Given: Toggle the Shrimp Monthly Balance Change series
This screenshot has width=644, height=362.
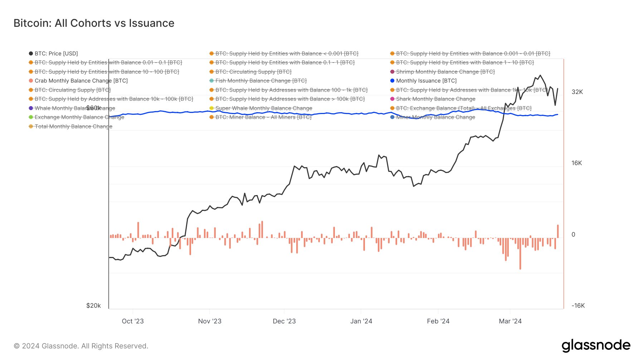Looking at the screenshot, I should pos(445,72).
